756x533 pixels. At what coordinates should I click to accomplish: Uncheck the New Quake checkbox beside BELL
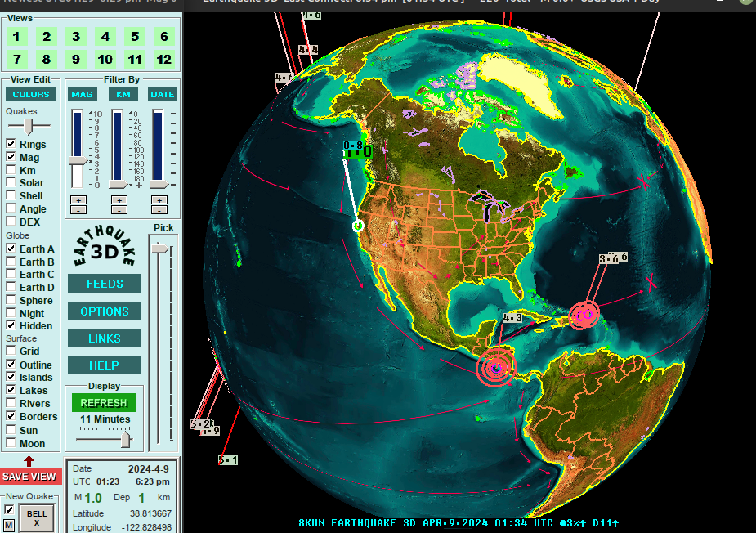tap(9, 510)
